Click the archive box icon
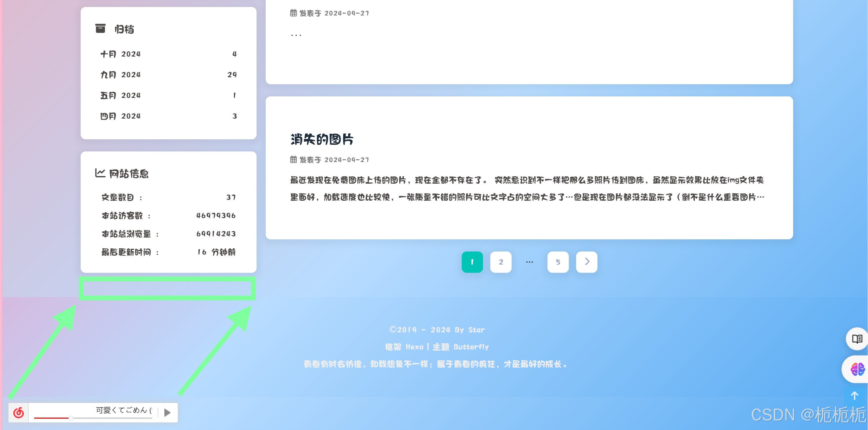Image resolution: width=868 pixels, height=430 pixels. (x=100, y=29)
